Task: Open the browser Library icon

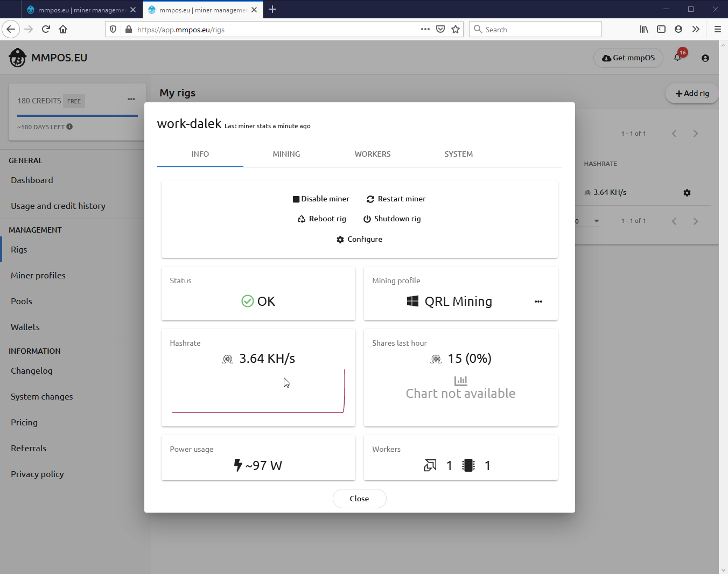Action: click(x=644, y=29)
